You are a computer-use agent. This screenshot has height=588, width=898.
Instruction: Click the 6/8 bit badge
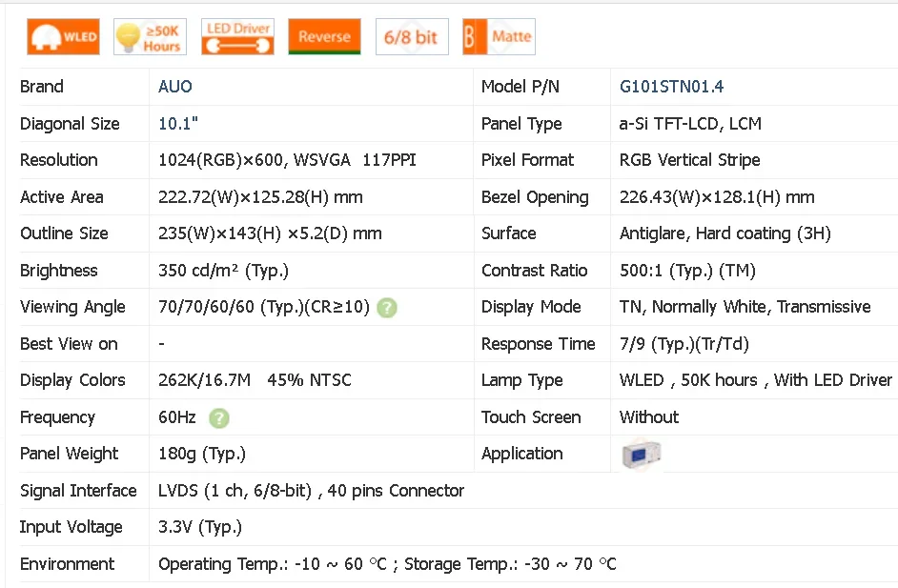pyautogui.click(x=412, y=36)
